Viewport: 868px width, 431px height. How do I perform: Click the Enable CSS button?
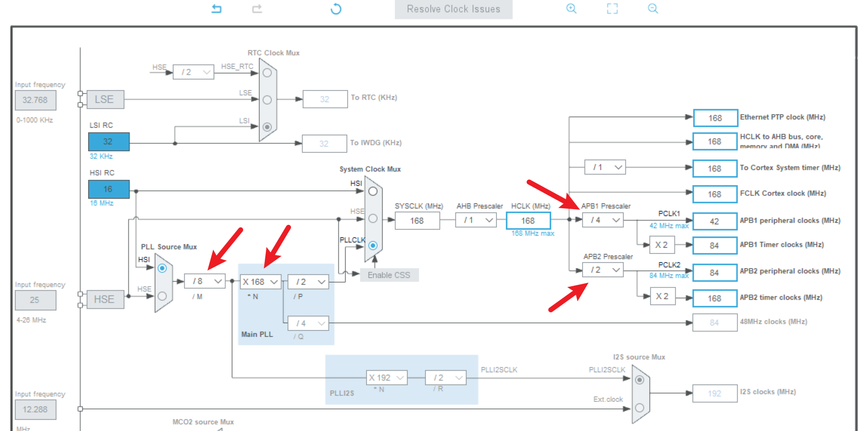pyautogui.click(x=389, y=275)
